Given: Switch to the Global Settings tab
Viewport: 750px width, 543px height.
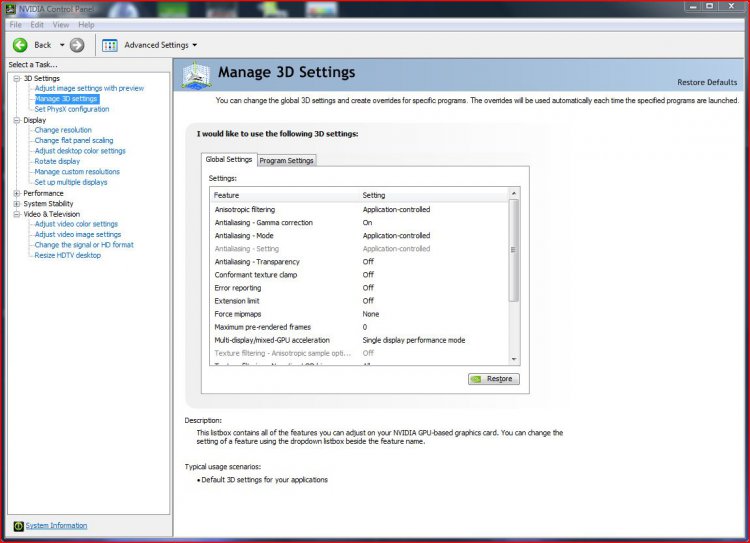Looking at the screenshot, I should coord(229,159).
